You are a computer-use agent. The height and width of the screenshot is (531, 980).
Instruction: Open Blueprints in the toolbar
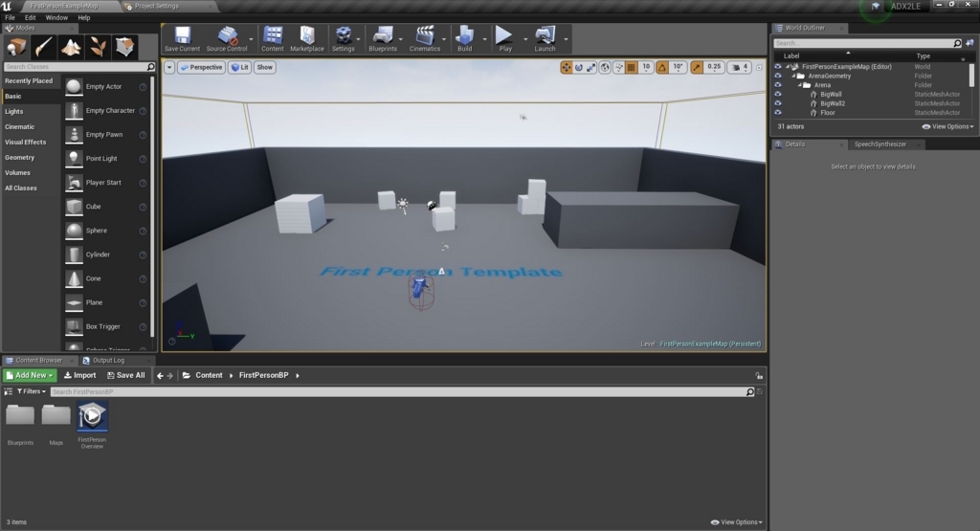383,38
